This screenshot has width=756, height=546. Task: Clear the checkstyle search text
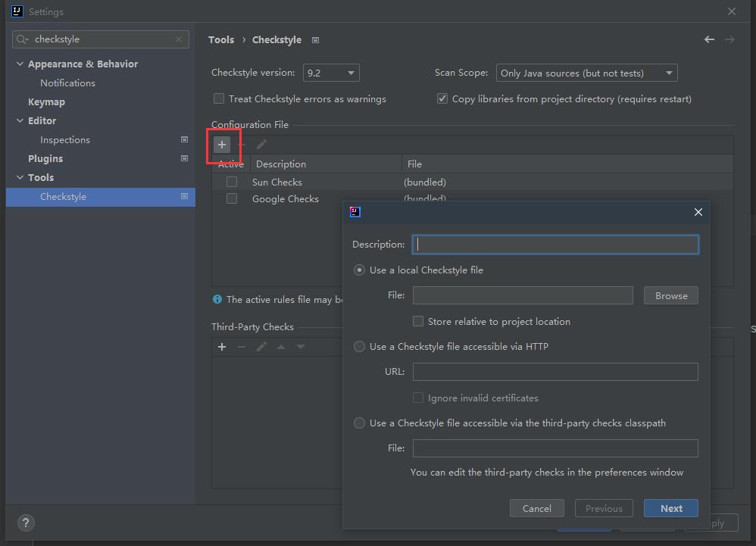tap(179, 39)
